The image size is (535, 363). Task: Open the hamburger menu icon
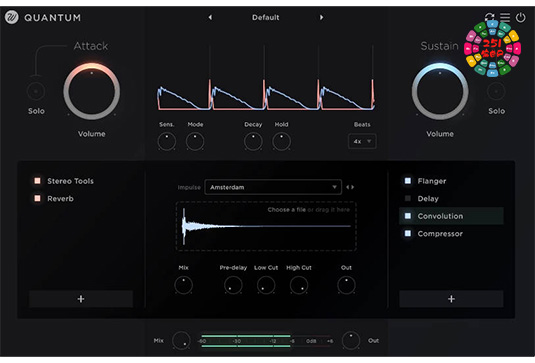click(x=505, y=17)
